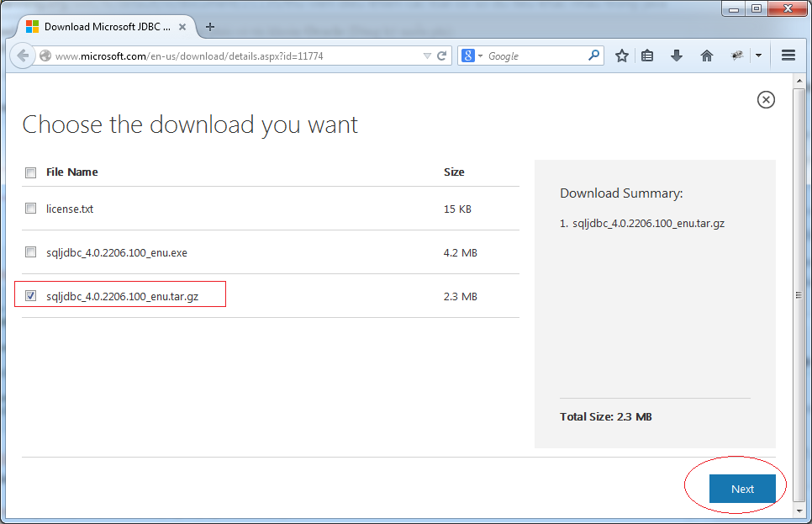This screenshot has width=812, height=524.
Task: Click the 4.2 MB size value
Action: [461, 253]
